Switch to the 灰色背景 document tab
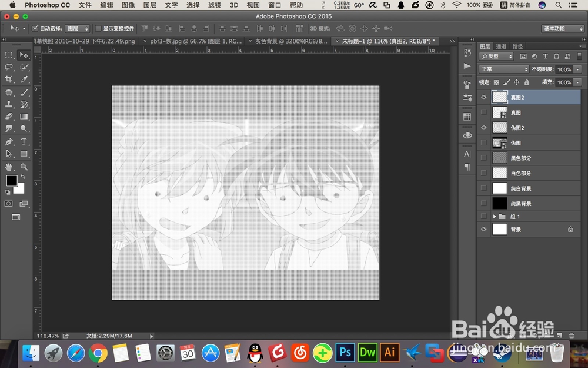Image resolution: width=588 pixels, height=368 pixels. (x=291, y=41)
